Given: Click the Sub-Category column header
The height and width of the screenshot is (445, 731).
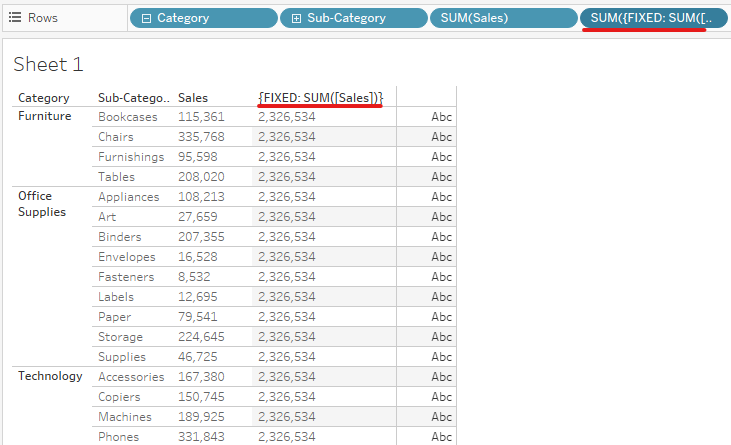Looking at the screenshot, I should point(133,98).
